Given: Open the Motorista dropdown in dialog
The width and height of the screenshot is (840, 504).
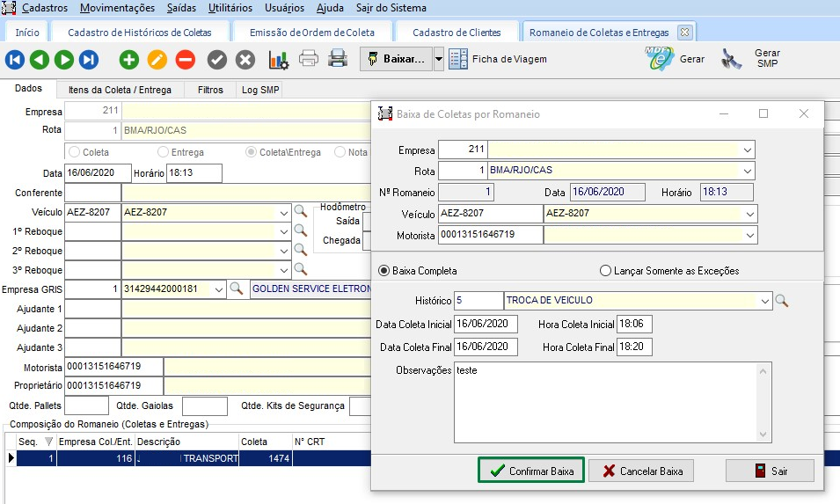Looking at the screenshot, I should coord(748,235).
